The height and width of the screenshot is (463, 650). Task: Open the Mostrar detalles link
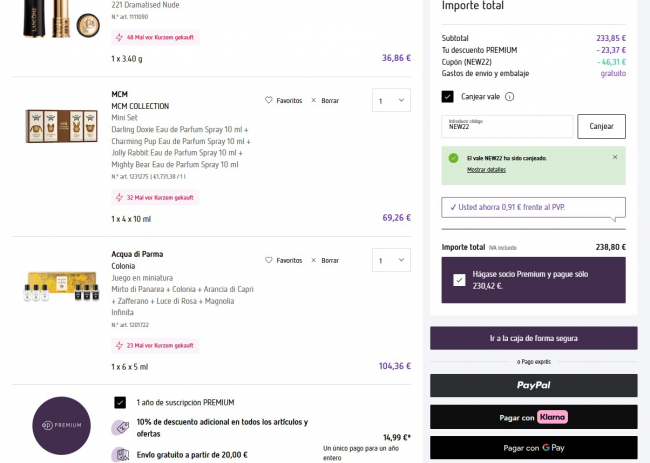[x=486, y=170]
